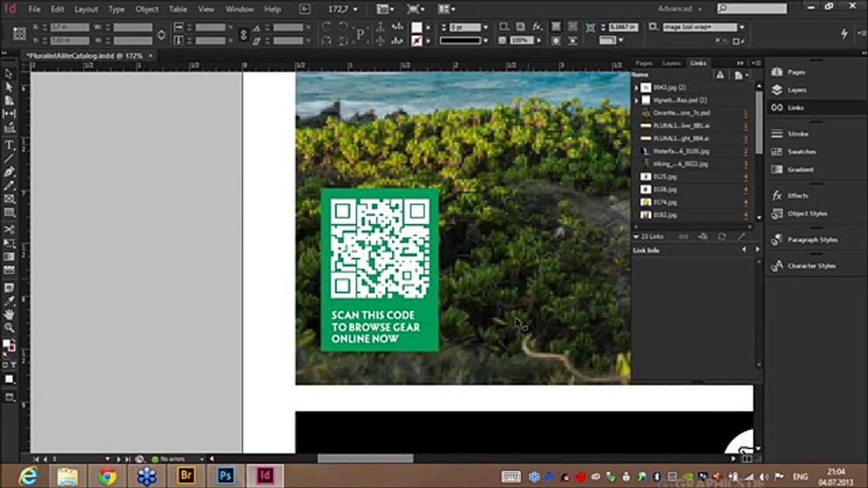Expand the 0043.jpg (2) link group

tap(636, 87)
